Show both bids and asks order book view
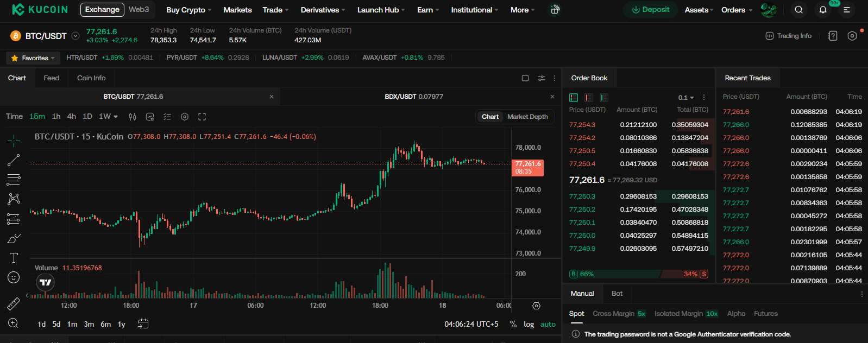The width and height of the screenshot is (868, 343). click(574, 98)
